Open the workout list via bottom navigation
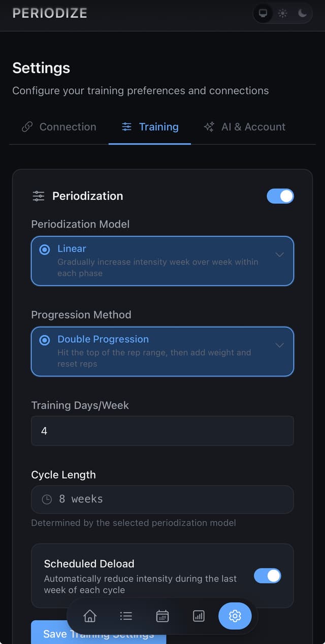The width and height of the screenshot is (325, 644). [126, 616]
